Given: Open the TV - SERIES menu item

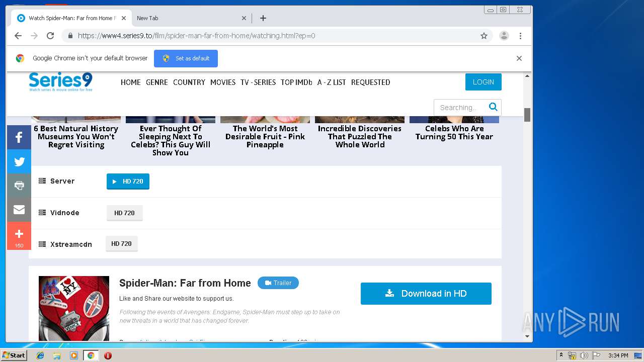Looking at the screenshot, I should point(258,82).
